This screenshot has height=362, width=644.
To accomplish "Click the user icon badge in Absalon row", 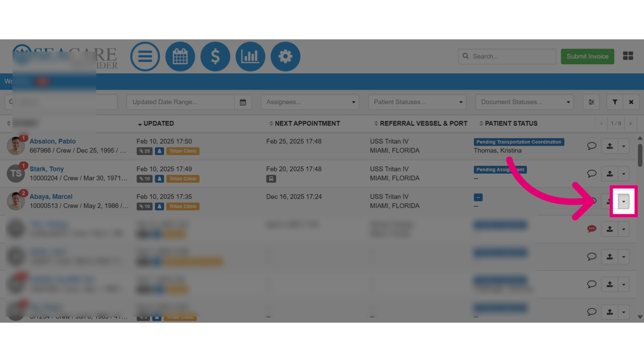I will pyautogui.click(x=160, y=151).
